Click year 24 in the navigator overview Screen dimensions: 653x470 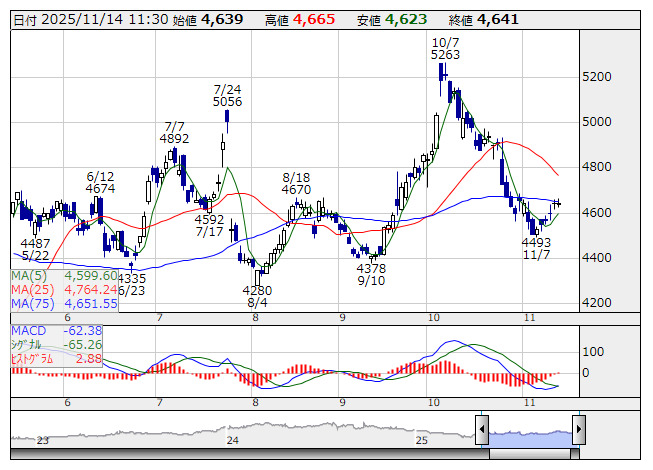[x=232, y=440]
